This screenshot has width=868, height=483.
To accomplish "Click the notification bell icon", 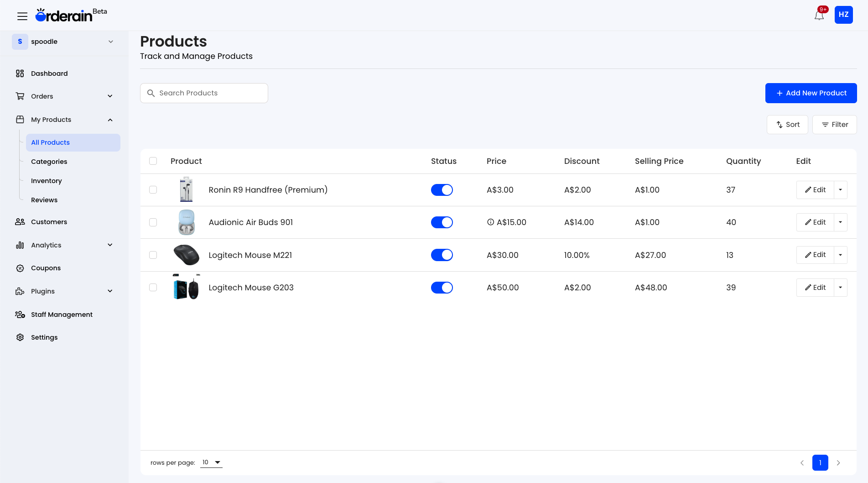I will click(x=819, y=15).
